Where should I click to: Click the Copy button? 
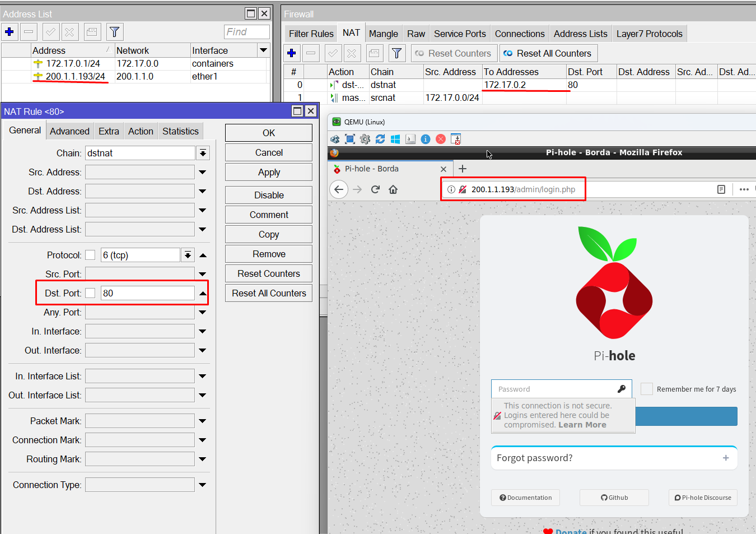(x=269, y=234)
